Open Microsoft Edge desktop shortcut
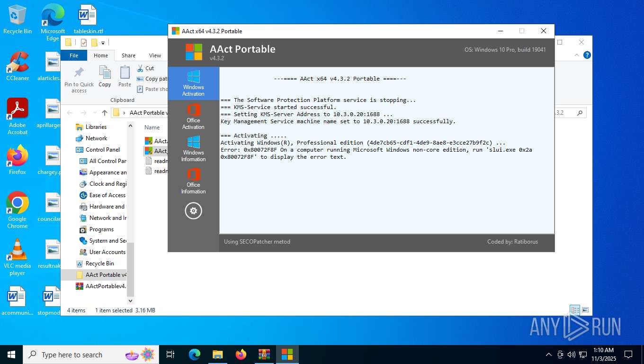 click(x=53, y=22)
